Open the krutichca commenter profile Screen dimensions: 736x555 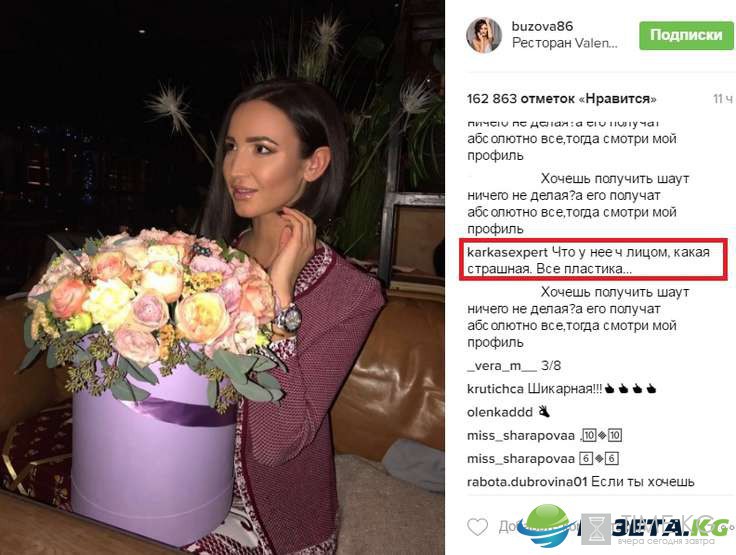coord(495,389)
